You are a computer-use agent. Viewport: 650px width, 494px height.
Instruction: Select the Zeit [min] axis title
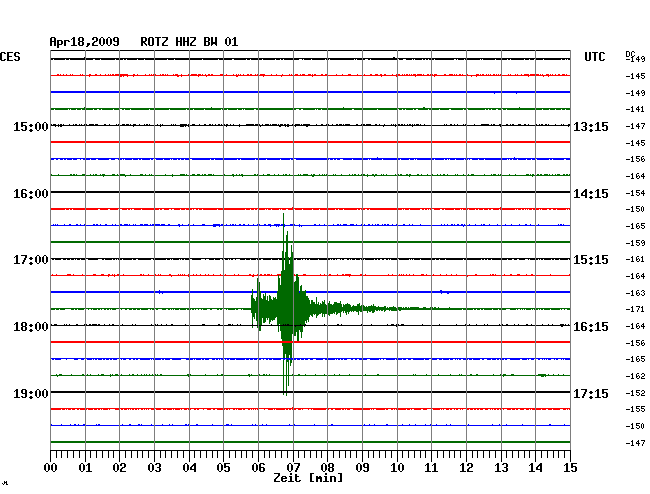pos(308,478)
